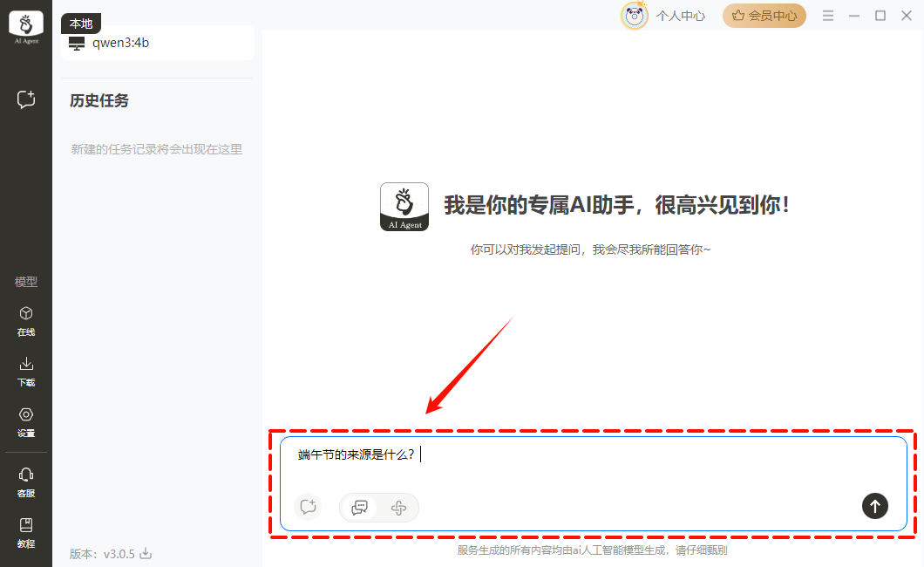Start a new chat from sidebar
Image resolution: width=924 pixels, height=567 pixels.
click(26, 99)
